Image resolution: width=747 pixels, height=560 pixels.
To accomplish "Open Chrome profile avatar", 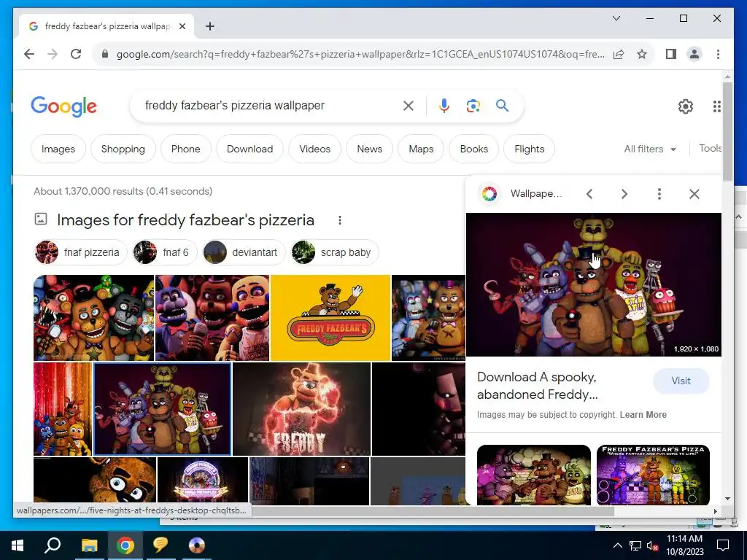I will pos(694,54).
